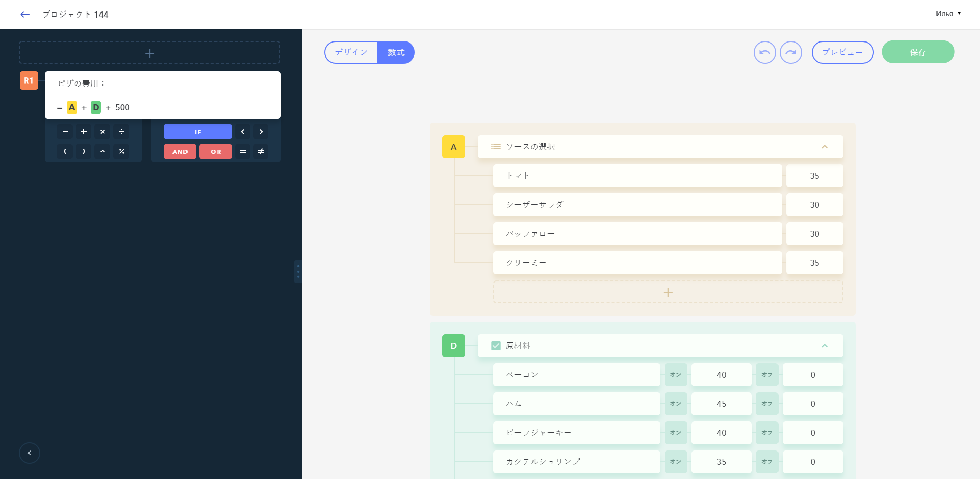Collapse the 原材料 section
980x479 pixels.
pyautogui.click(x=825, y=346)
